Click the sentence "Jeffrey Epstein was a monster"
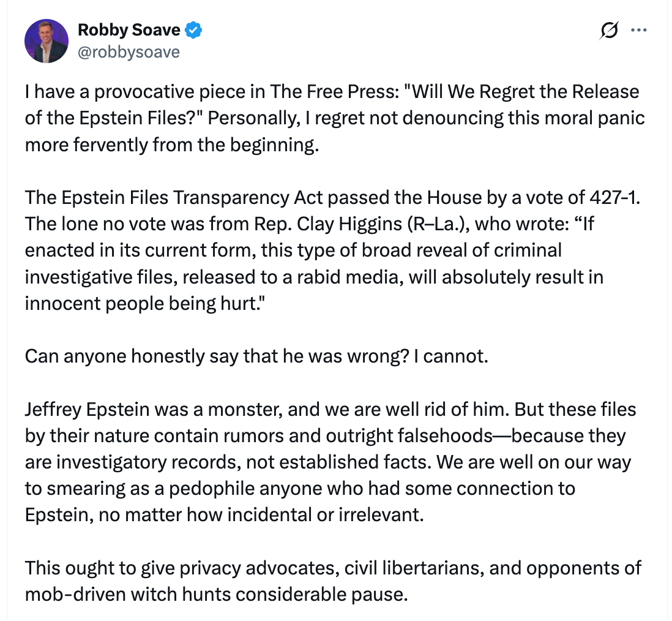This screenshot has width=672, height=621. [146, 409]
